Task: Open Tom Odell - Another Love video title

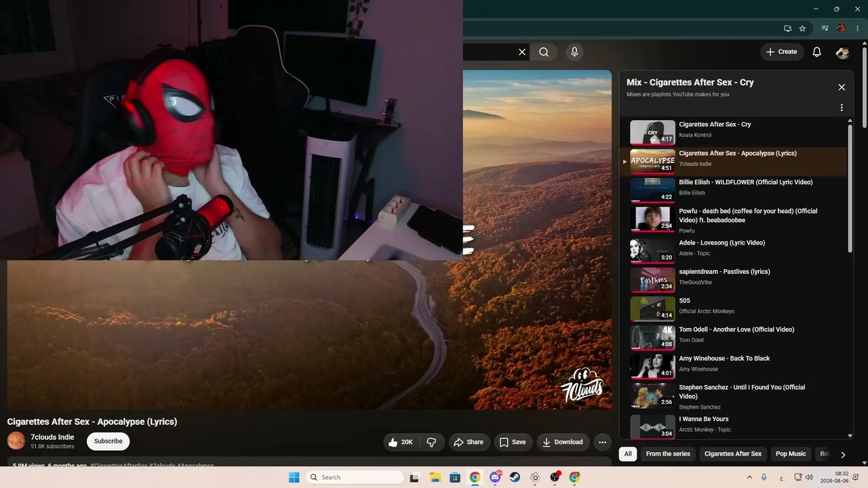Action: (736, 329)
